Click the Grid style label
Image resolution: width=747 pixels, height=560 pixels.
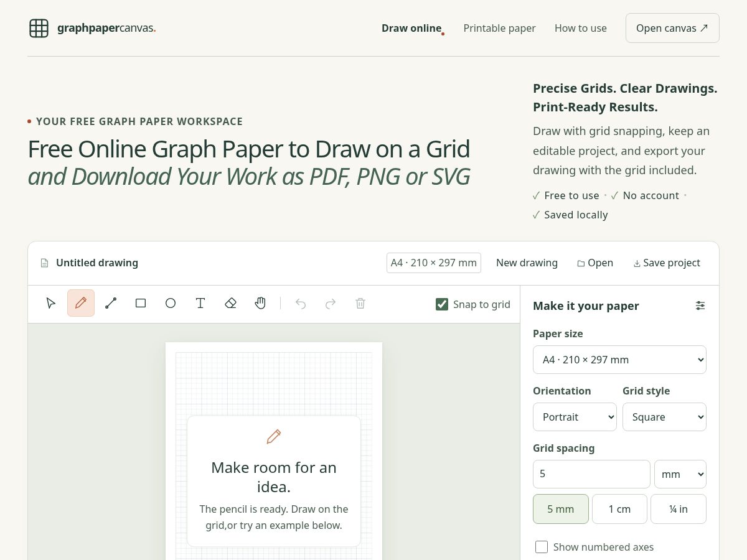click(646, 391)
